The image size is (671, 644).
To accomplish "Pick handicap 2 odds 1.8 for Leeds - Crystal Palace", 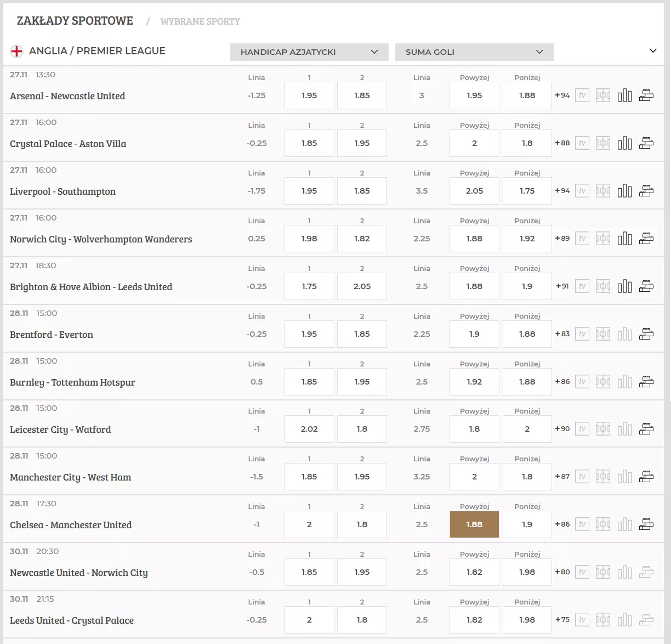I will tap(362, 620).
